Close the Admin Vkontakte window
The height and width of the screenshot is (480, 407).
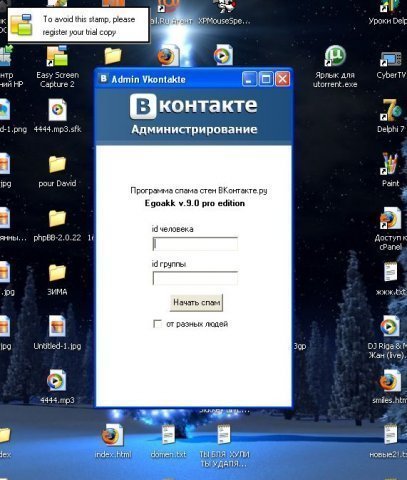(283, 79)
